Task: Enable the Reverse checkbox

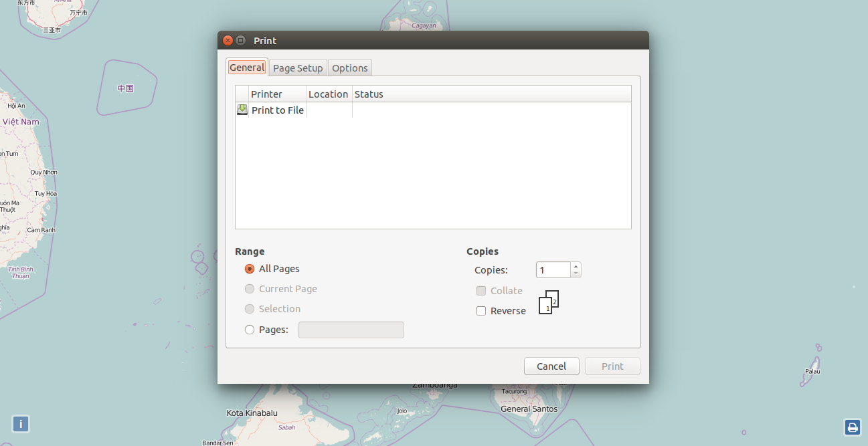Action: (x=481, y=311)
